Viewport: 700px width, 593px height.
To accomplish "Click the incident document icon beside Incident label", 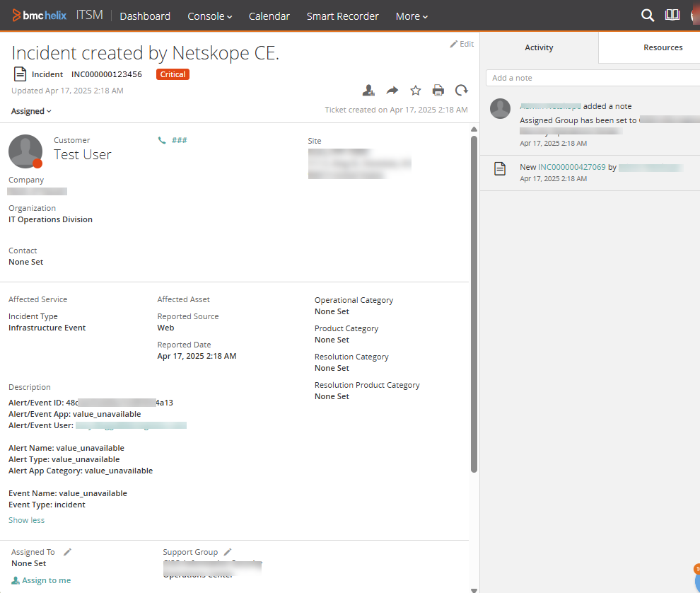I will coord(20,74).
